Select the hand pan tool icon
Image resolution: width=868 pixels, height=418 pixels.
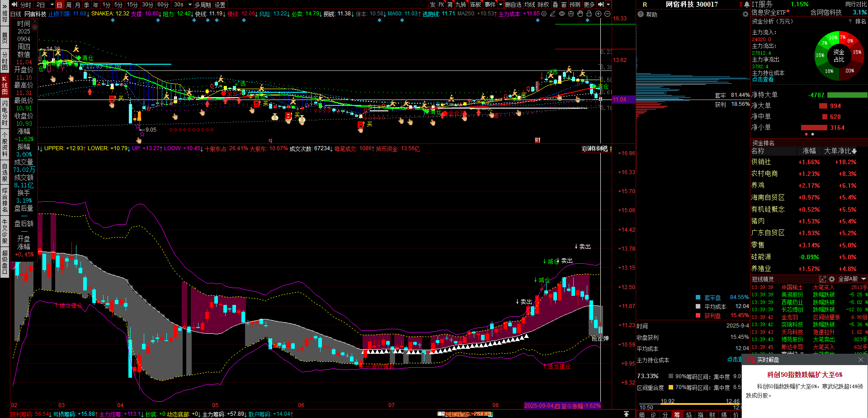[x=580, y=14]
